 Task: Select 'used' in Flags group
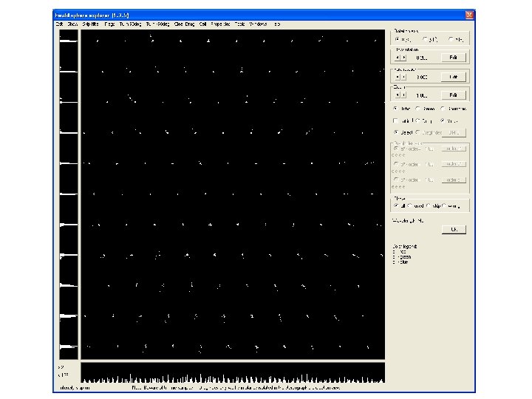pos(410,206)
